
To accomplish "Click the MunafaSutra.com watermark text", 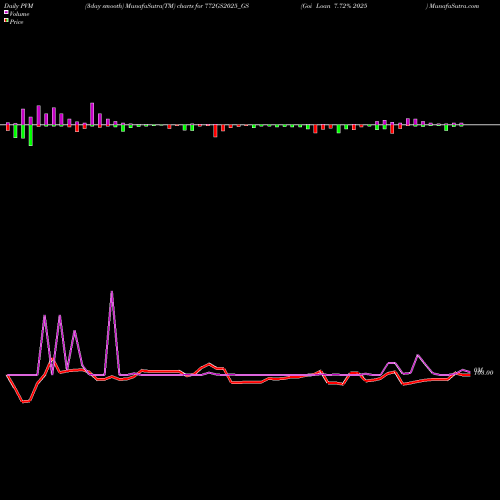I will 454,6.
